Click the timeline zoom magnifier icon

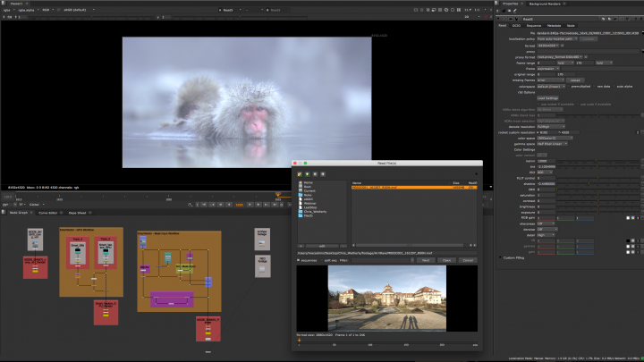point(191,205)
